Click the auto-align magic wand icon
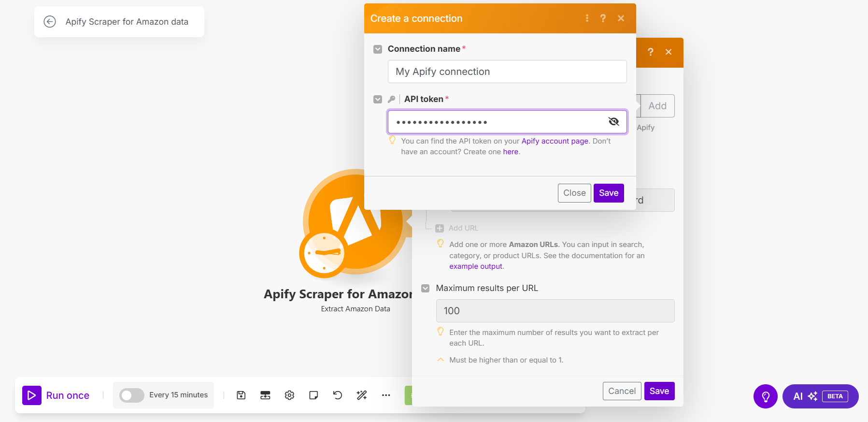Viewport: 868px width, 422px height. (x=362, y=395)
